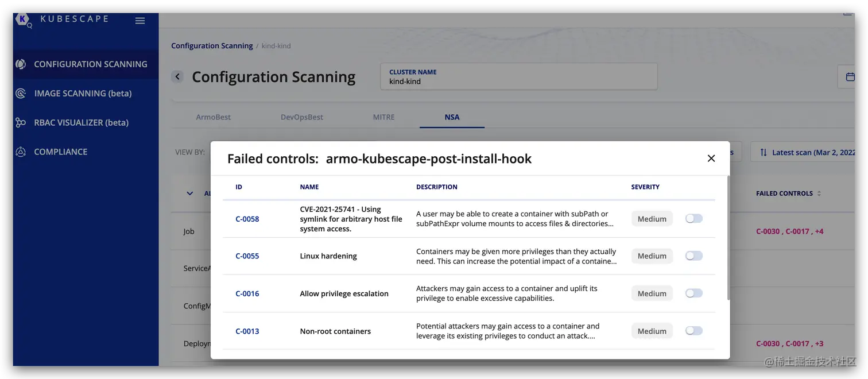This screenshot has width=868, height=379.
Task: Click the Configuration Scanning sidebar icon
Action: click(21, 64)
